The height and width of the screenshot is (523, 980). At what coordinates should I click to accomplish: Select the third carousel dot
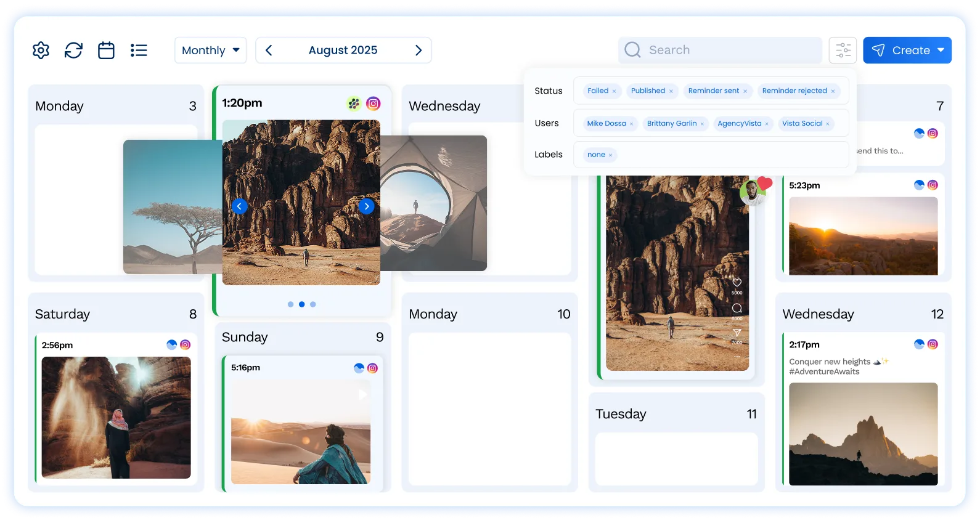click(x=313, y=304)
